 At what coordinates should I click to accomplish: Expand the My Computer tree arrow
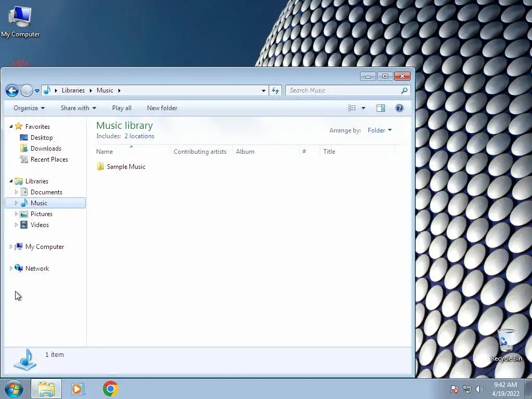(11, 246)
